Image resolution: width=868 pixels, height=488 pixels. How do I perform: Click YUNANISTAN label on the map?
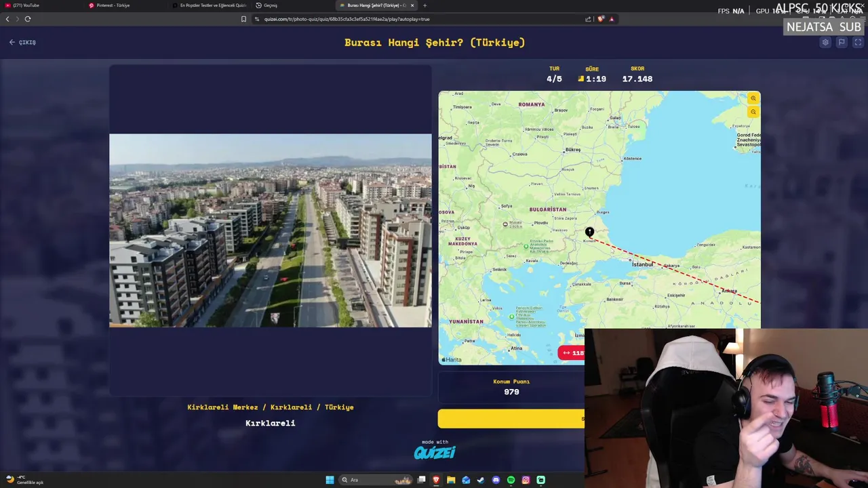467,321
